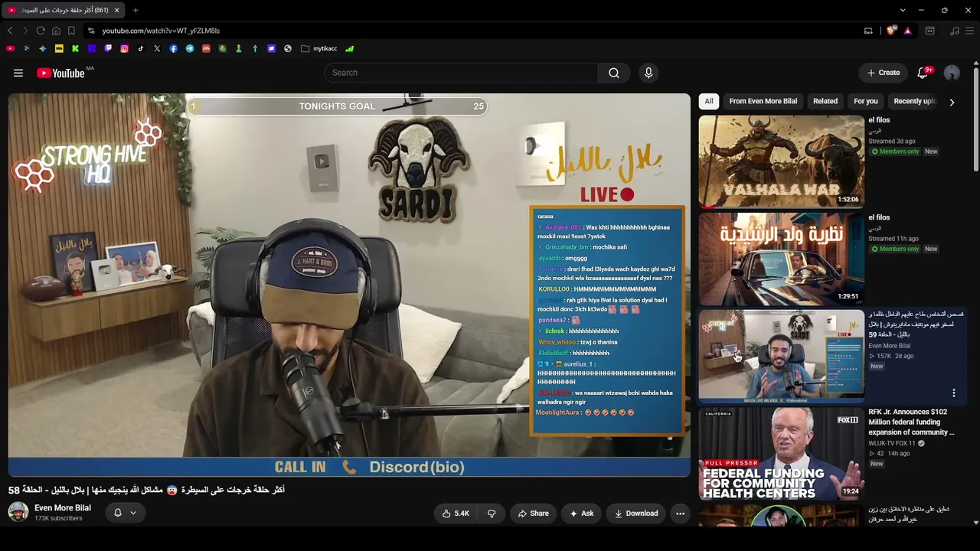Open the Telegram bookmark icon
The image size is (980, 551).
[190, 48]
